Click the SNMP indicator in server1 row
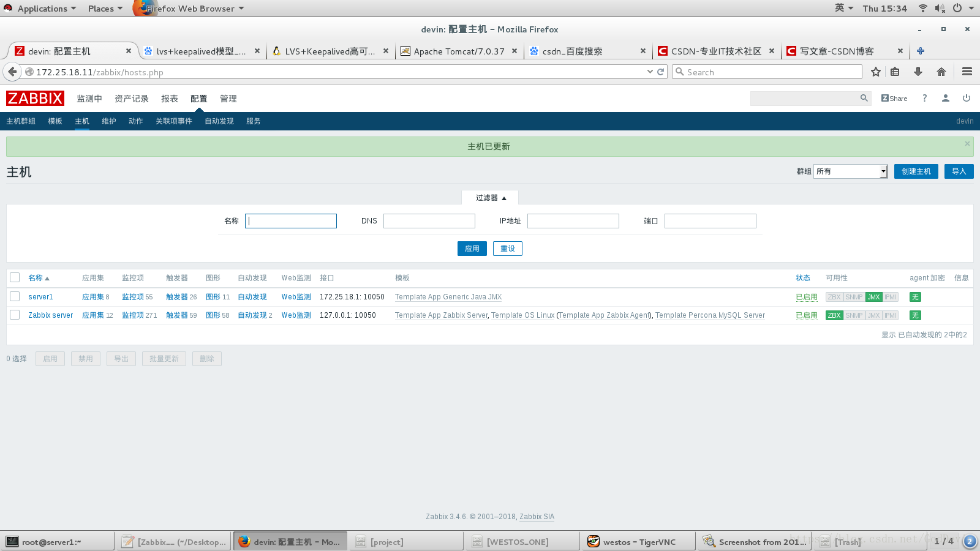980x551 pixels. point(854,297)
